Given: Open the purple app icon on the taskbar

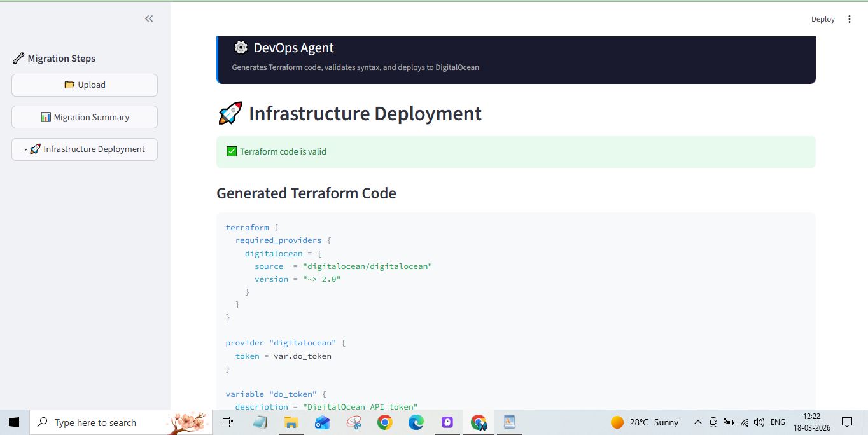Looking at the screenshot, I should [x=447, y=422].
